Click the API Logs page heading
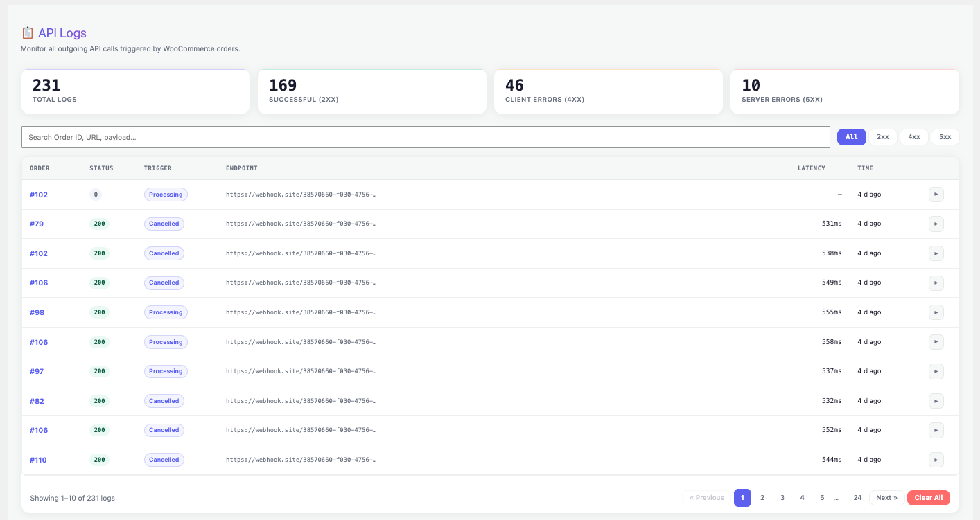 pos(62,33)
